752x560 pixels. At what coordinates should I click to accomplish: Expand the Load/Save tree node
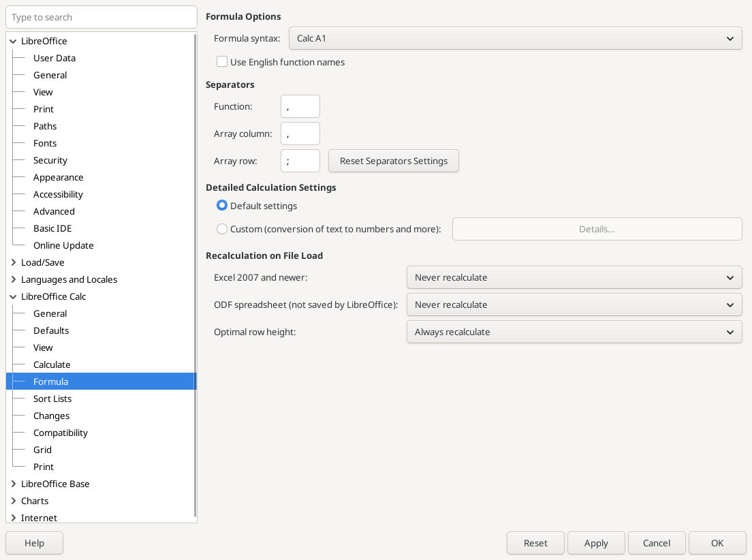pyautogui.click(x=13, y=262)
